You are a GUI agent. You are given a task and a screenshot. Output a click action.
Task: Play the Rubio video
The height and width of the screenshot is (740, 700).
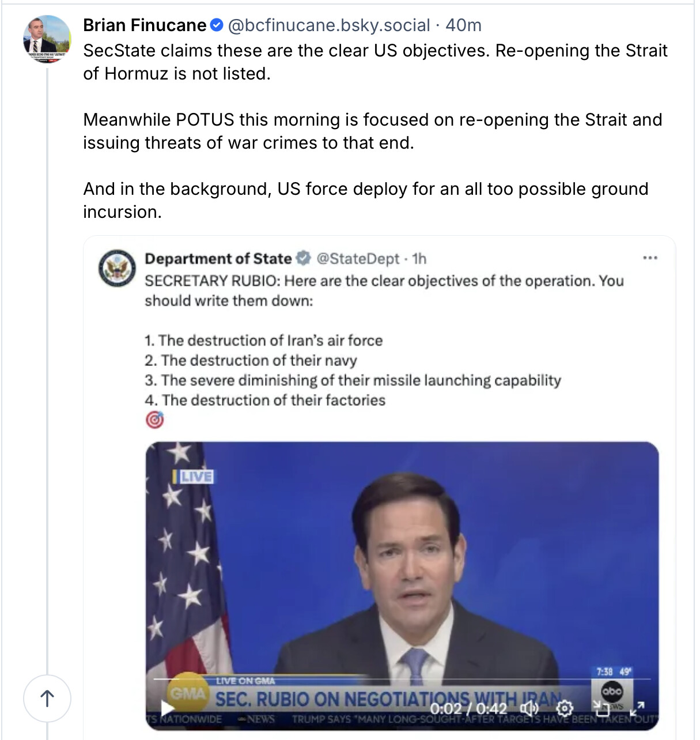pos(167,708)
